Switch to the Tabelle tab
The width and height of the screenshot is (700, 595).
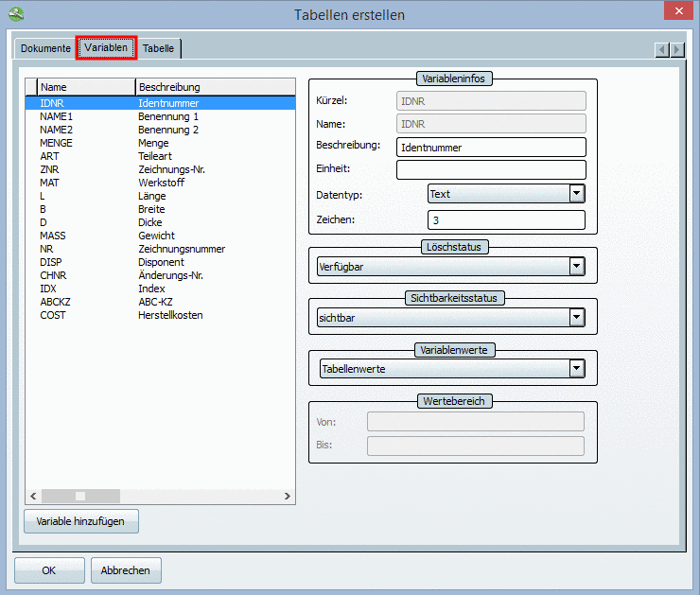[x=158, y=48]
